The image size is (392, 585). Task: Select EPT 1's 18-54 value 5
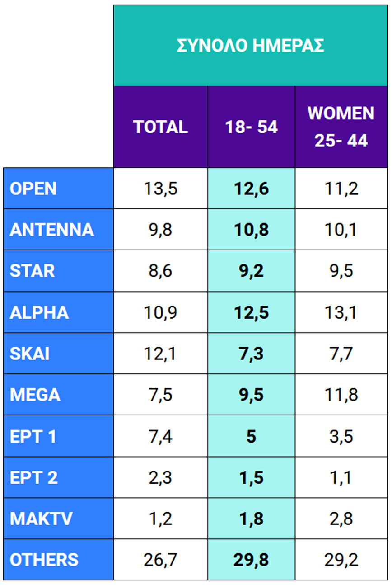(251, 436)
